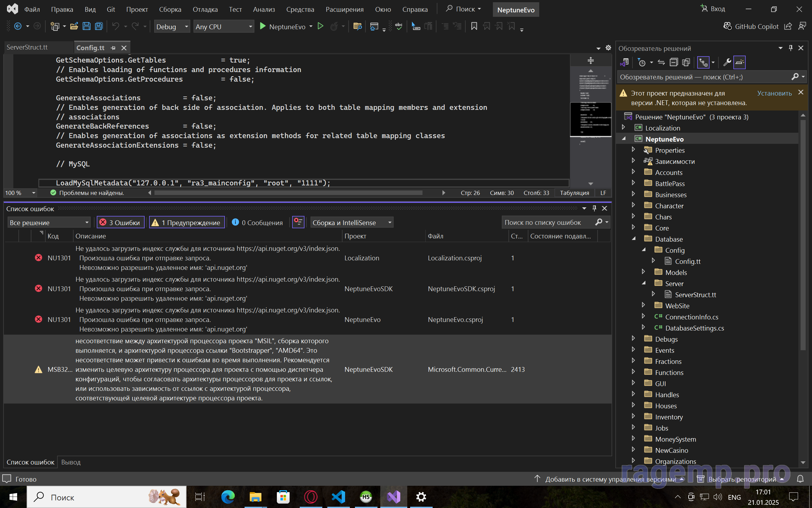This screenshot has width=812, height=508.
Task: Click the editor settings gear icon
Action: pyautogui.click(x=608, y=48)
